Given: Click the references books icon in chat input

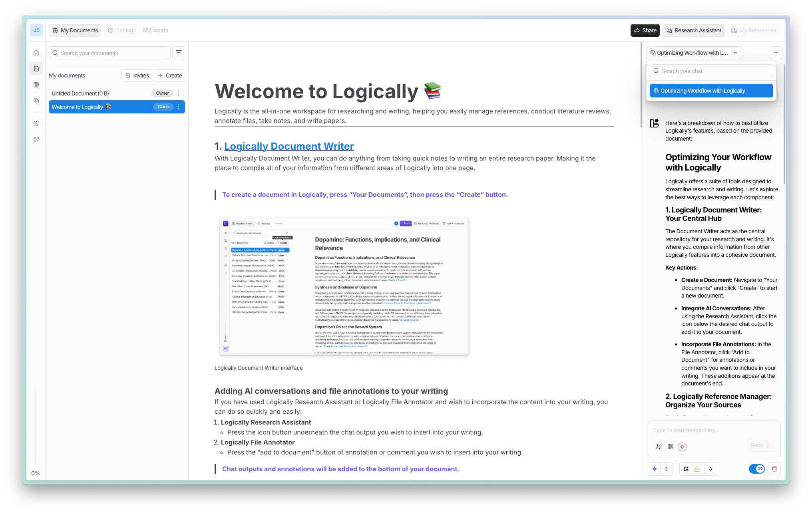Looking at the screenshot, I should coord(671,447).
